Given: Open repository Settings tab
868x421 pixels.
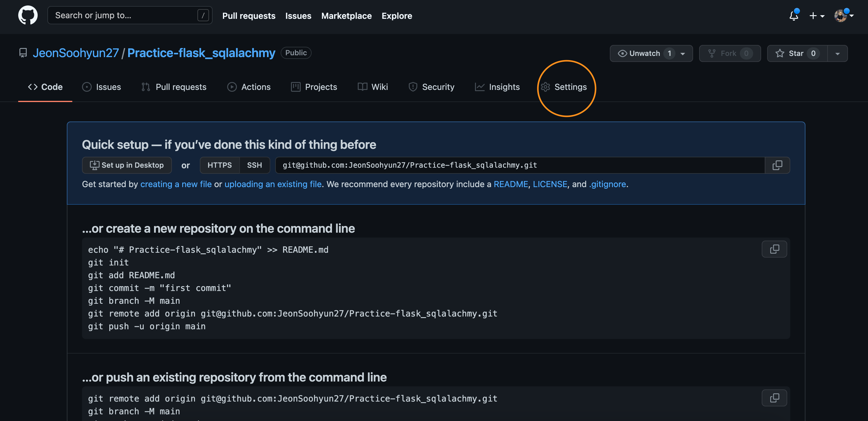Looking at the screenshot, I should point(564,87).
